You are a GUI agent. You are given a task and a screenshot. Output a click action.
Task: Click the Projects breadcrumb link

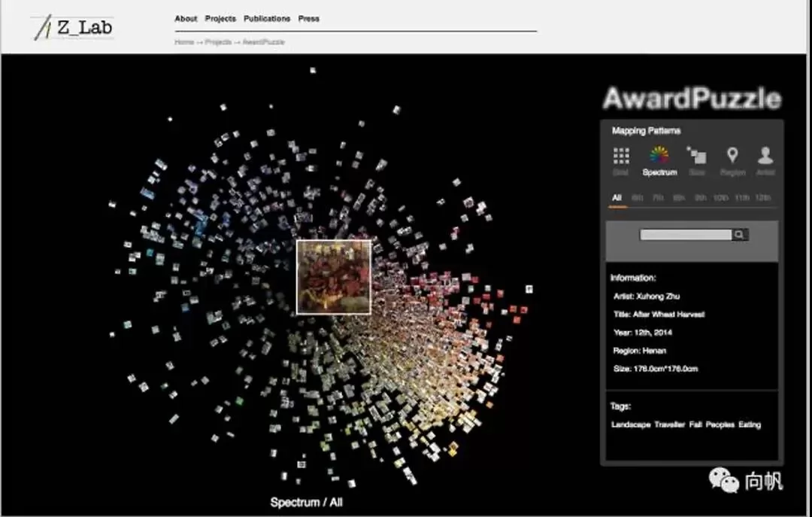(x=218, y=42)
